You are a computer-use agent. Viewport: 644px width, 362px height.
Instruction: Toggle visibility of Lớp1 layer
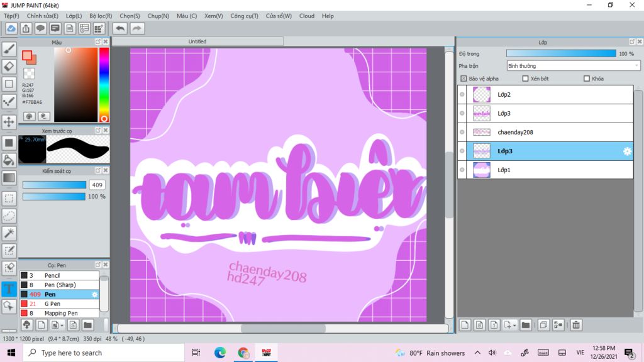[x=462, y=170]
